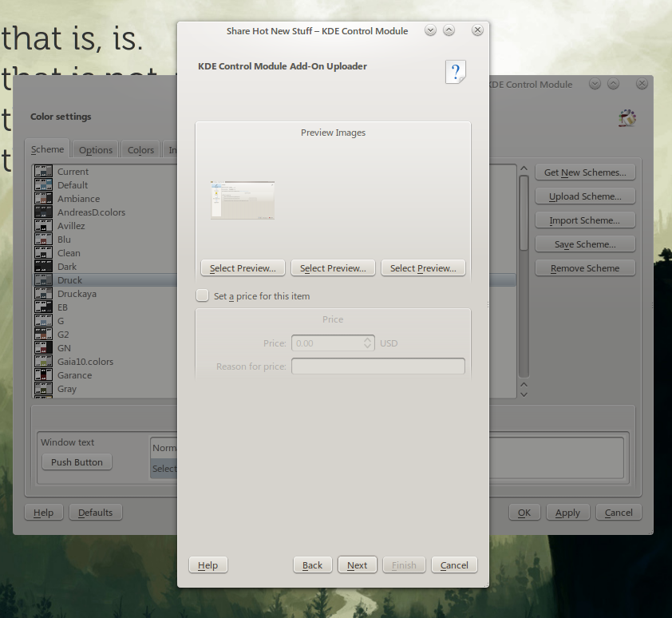This screenshot has height=618, width=672.
Task: Click the Gray scheme preview icon
Action: point(43,389)
